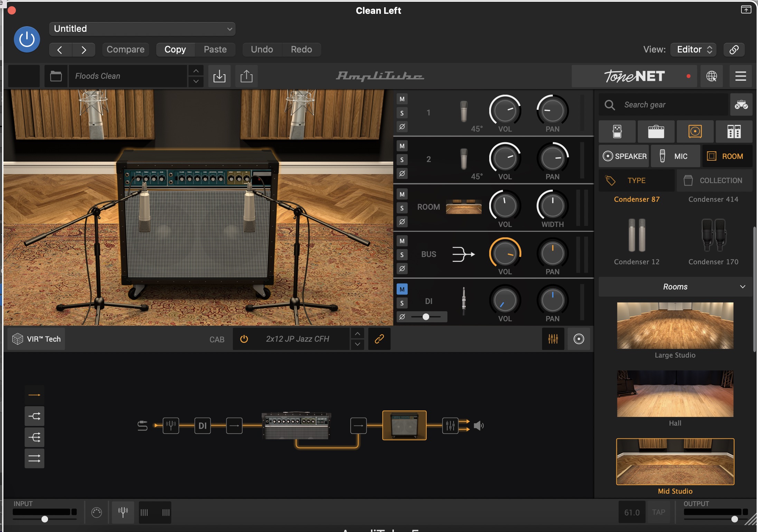Open the custom shop cart icon
Viewport: 758px width, 532px height.
pyautogui.click(x=741, y=105)
